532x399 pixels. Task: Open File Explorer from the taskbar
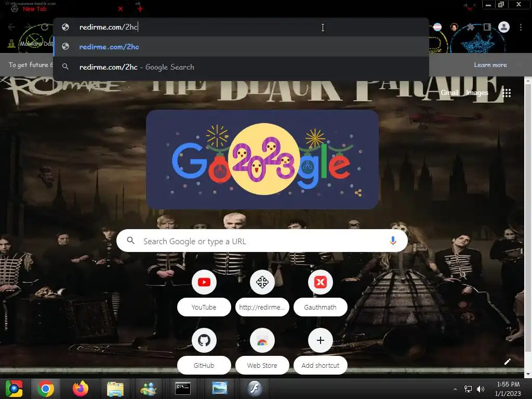[115, 389]
